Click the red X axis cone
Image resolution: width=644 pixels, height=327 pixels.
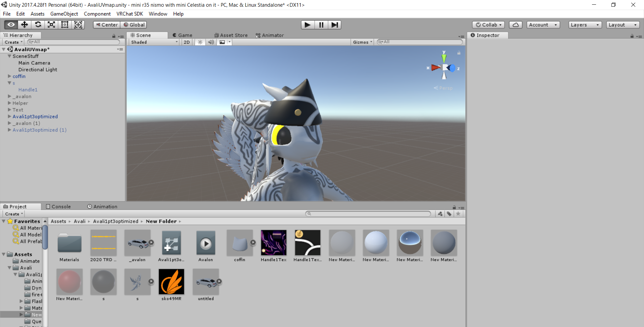pos(436,68)
